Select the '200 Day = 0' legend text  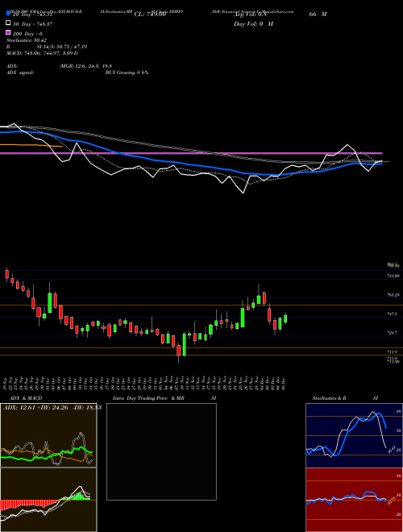pos(28,34)
